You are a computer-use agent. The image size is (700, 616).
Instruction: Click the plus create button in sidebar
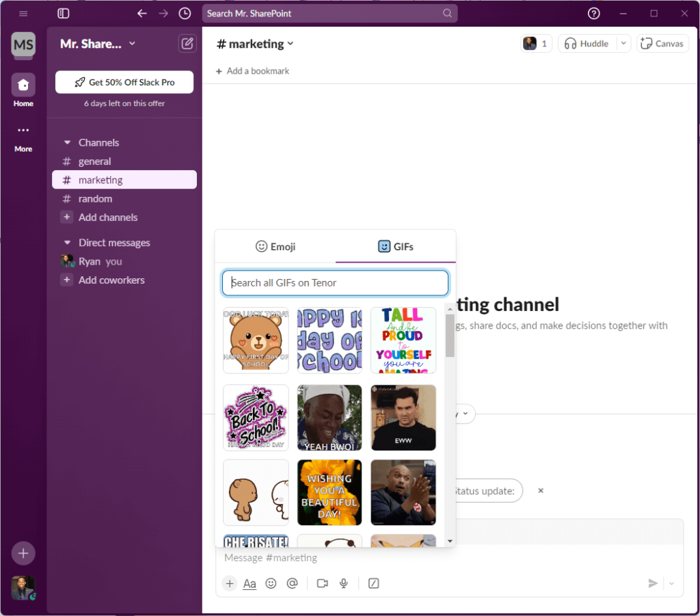(23, 554)
